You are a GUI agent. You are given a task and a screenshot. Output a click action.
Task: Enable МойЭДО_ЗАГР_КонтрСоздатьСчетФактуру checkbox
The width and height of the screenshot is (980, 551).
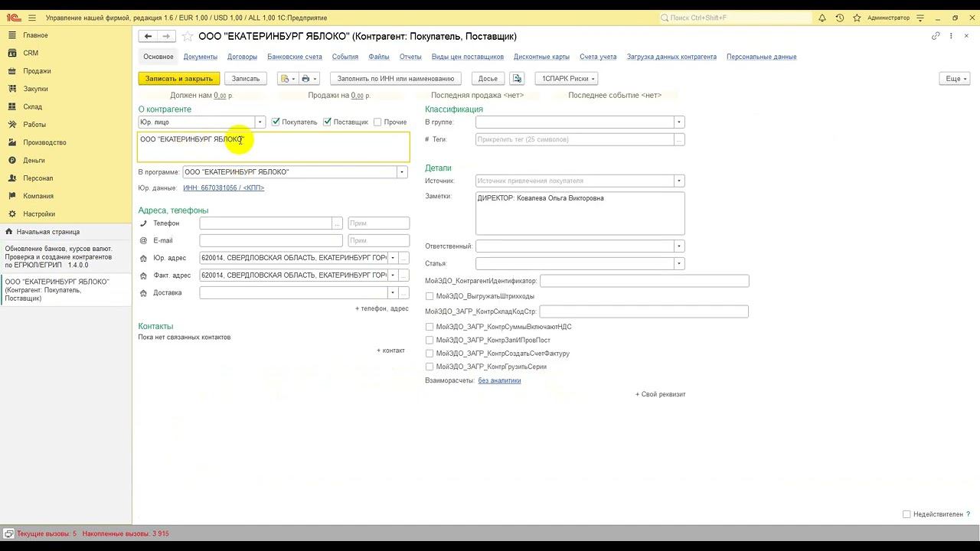430,354
